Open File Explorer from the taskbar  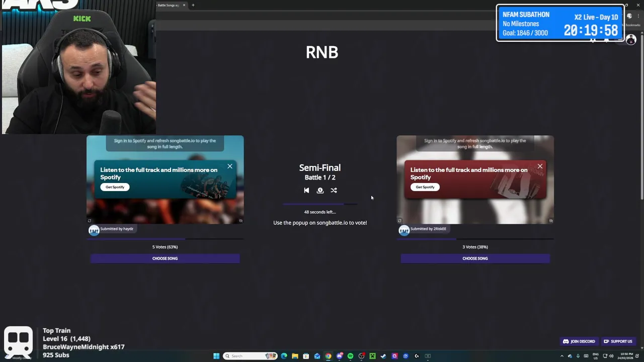[295, 356]
